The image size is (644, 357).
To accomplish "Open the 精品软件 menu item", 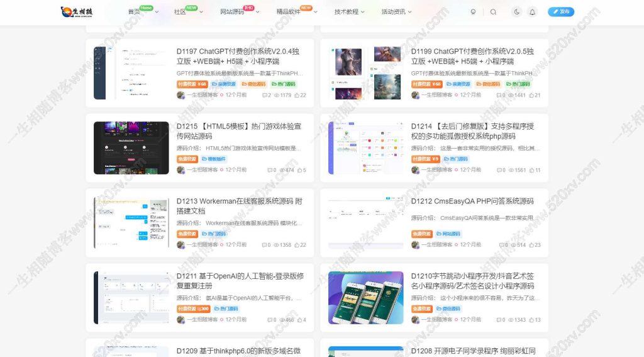I will point(288,12).
